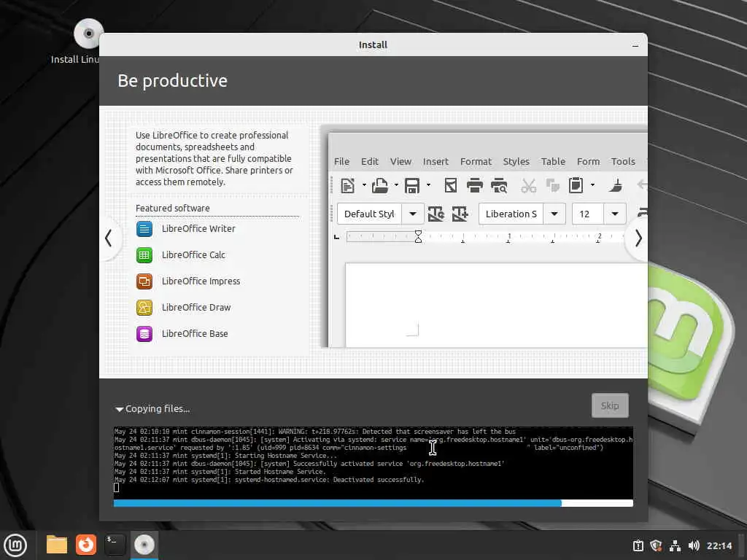Open the Linux Mint start menu
This screenshot has height=560, width=747.
tap(15, 545)
